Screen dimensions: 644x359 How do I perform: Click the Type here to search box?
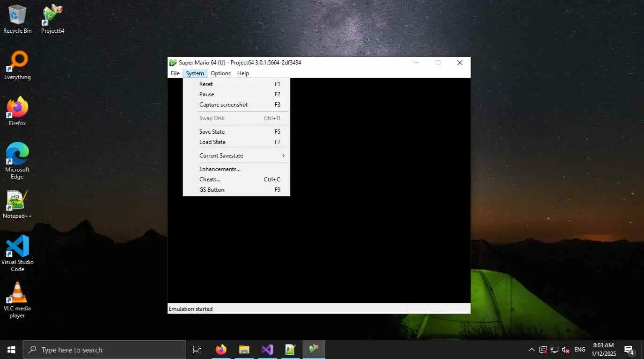pos(104,350)
